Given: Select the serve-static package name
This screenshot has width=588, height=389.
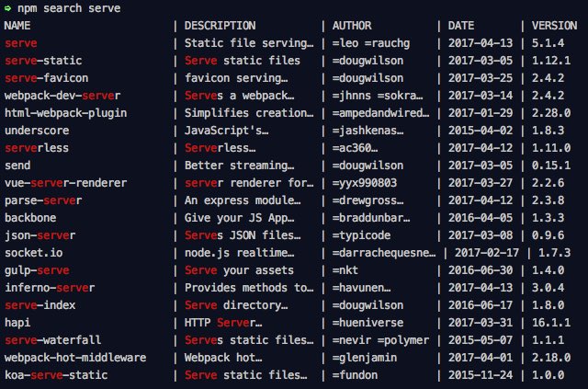Looking at the screenshot, I should (42, 61).
